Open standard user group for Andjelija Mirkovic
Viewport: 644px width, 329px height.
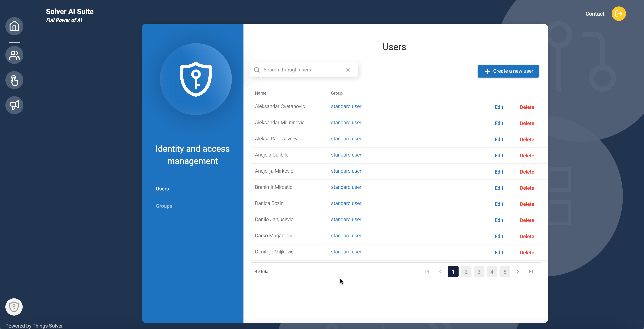(346, 171)
